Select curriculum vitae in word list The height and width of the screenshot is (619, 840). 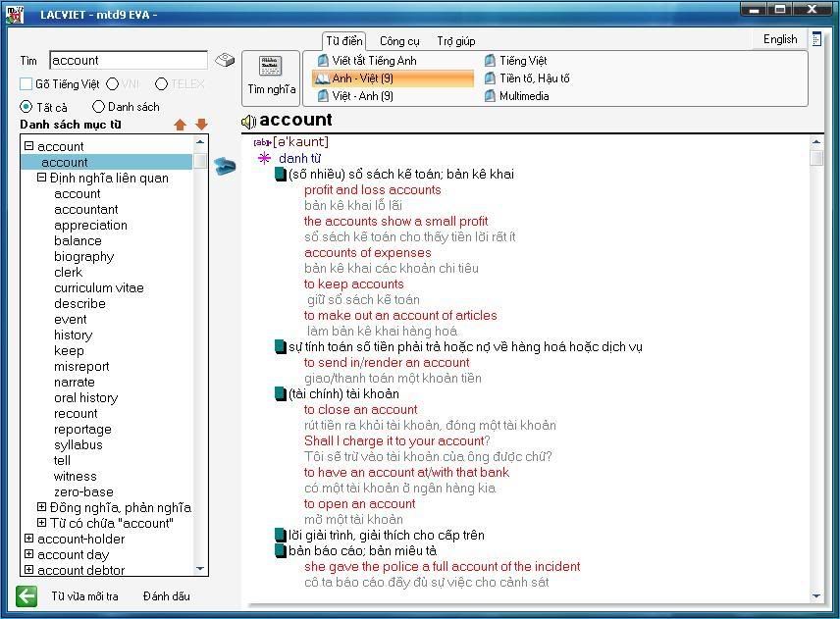[98, 287]
